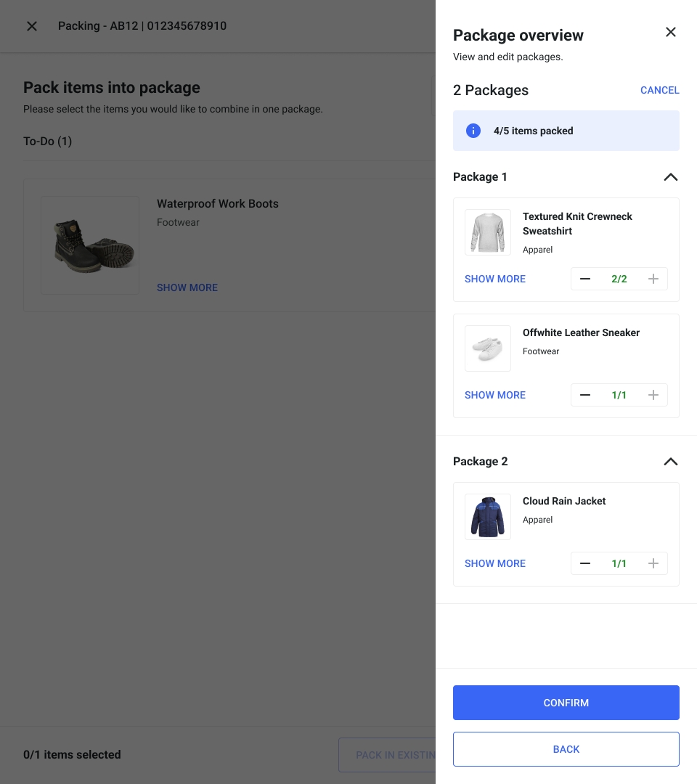The width and height of the screenshot is (697, 784).
Task: Show more details for Cloud Rain Jacket
Action: pos(495,563)
